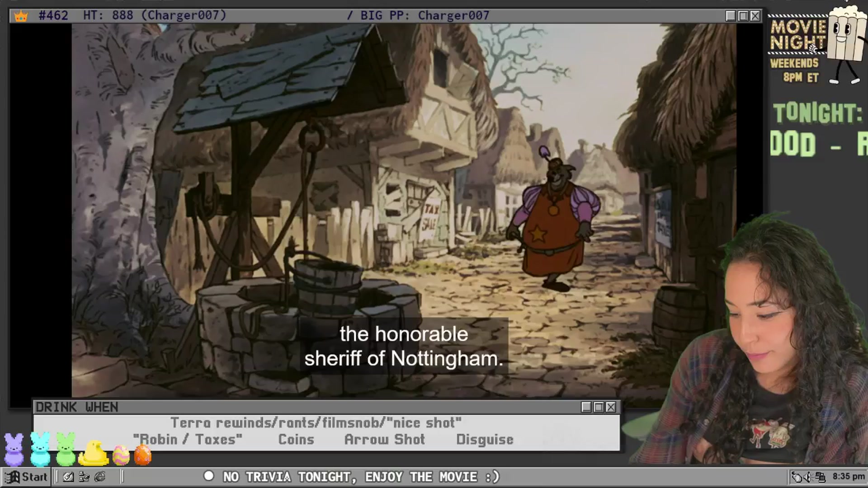Click the purple bunny peep icon

pyautogui.click(x=14, y=449)
